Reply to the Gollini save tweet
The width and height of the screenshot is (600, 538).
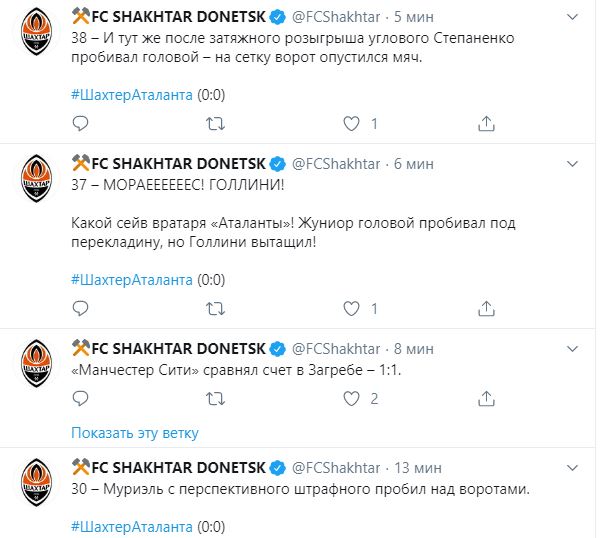tap(80, 308)
